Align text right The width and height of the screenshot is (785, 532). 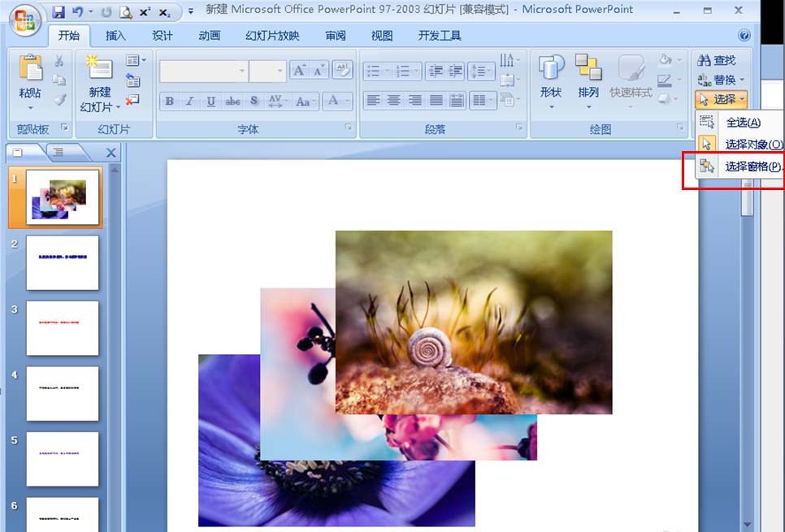coord(415,100)
